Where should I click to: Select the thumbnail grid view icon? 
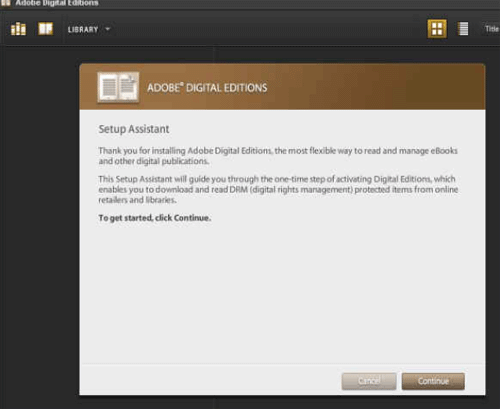pos(437,29)
